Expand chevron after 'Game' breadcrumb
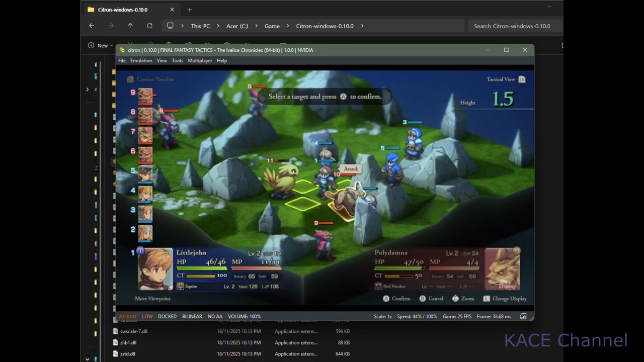Viewport: 644px width, 362px height. pyautogui.click(x=288, y=26)
